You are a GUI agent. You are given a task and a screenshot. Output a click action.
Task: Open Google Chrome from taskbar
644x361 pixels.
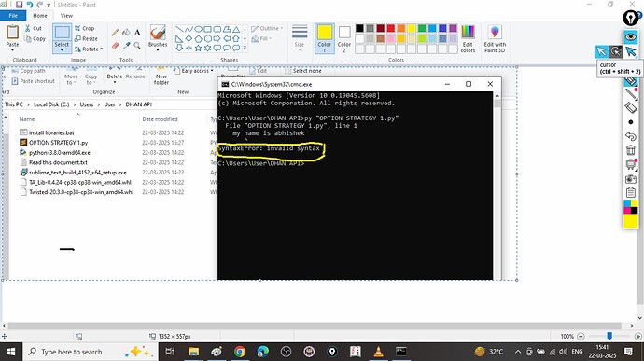tap(240, 352)
